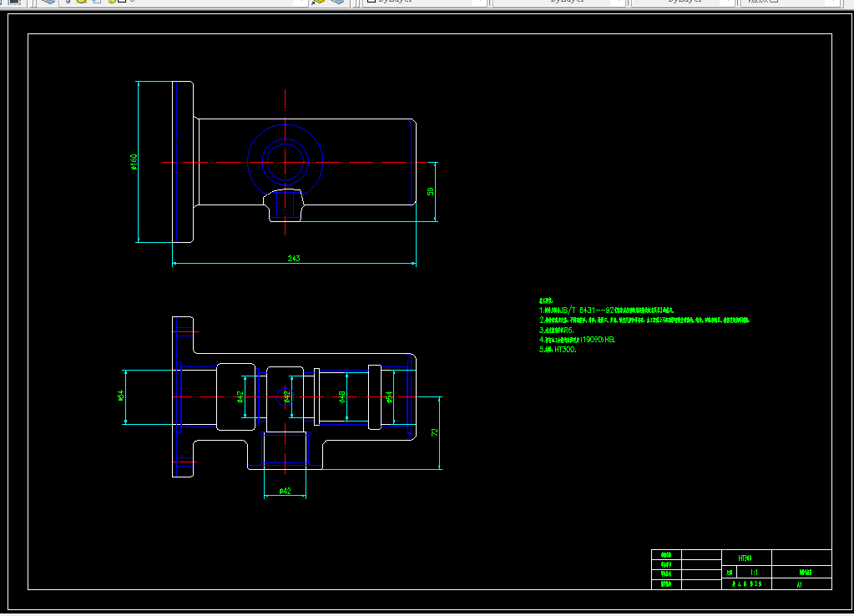Click note line 4 containing HB hardness

(578, 340)
